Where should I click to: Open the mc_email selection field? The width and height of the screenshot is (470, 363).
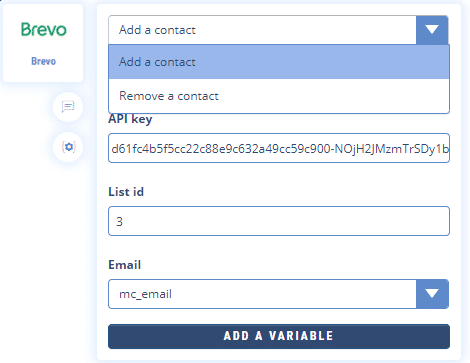[x=278, y=294]
